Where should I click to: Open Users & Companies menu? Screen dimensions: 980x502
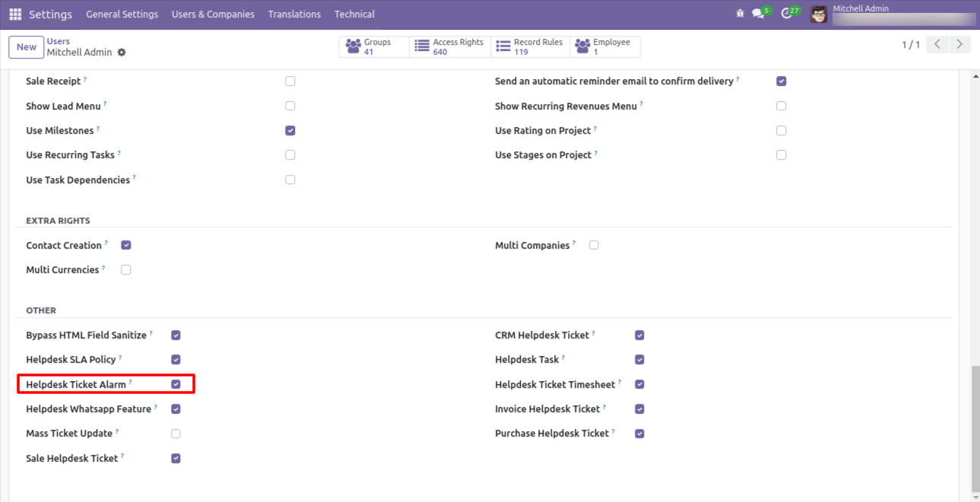[213, 14]
